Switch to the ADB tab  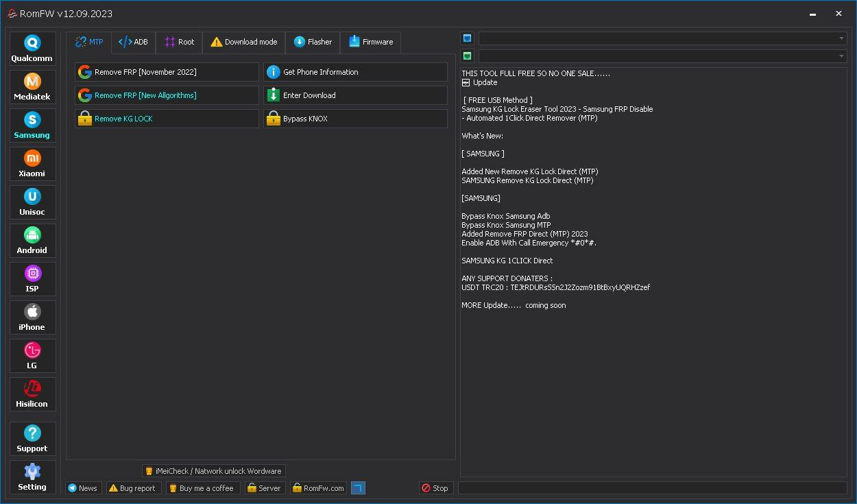pos(133,42)
